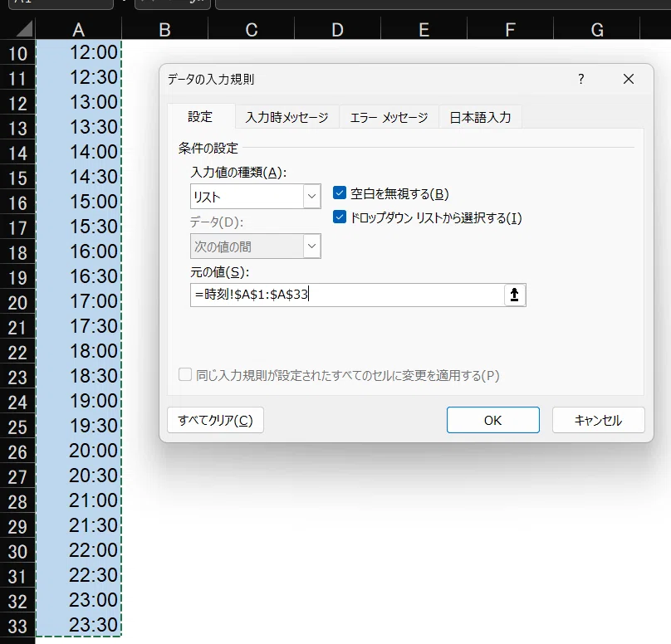Select cell containing 22:00
Image resolution: width=671 pixels, height=644 pixels.
click(79, 550)
